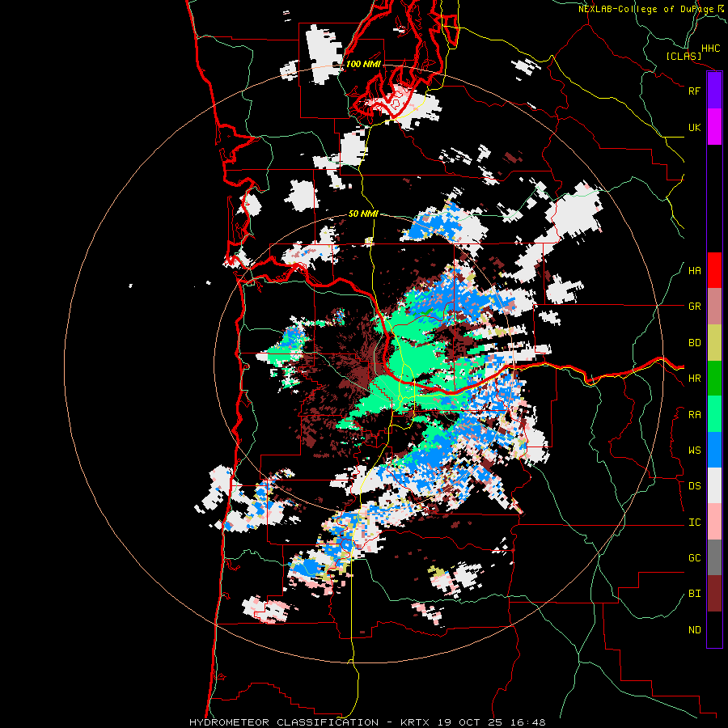Click the GR graupel color swatch
This screenshot has height=728, width=728.
point(714,307)
